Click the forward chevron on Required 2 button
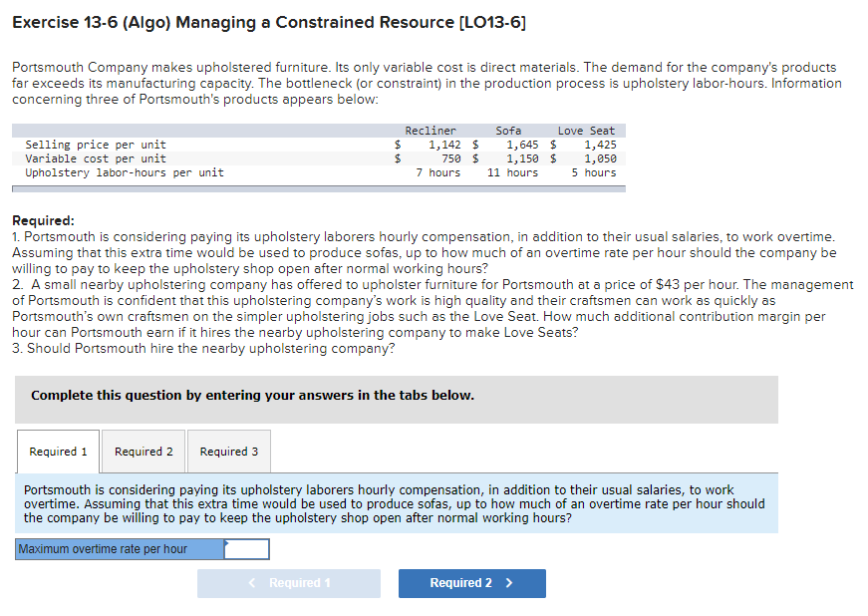The height and width of the screenshot is (616, 868). [510, 583]
